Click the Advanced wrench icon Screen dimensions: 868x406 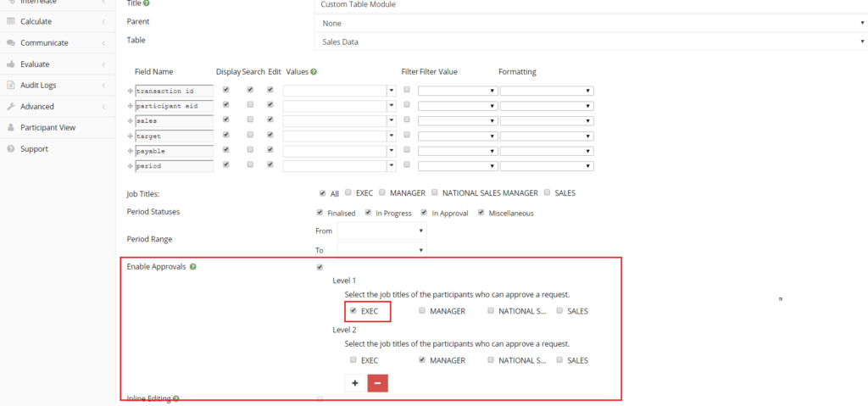point(10,106)
